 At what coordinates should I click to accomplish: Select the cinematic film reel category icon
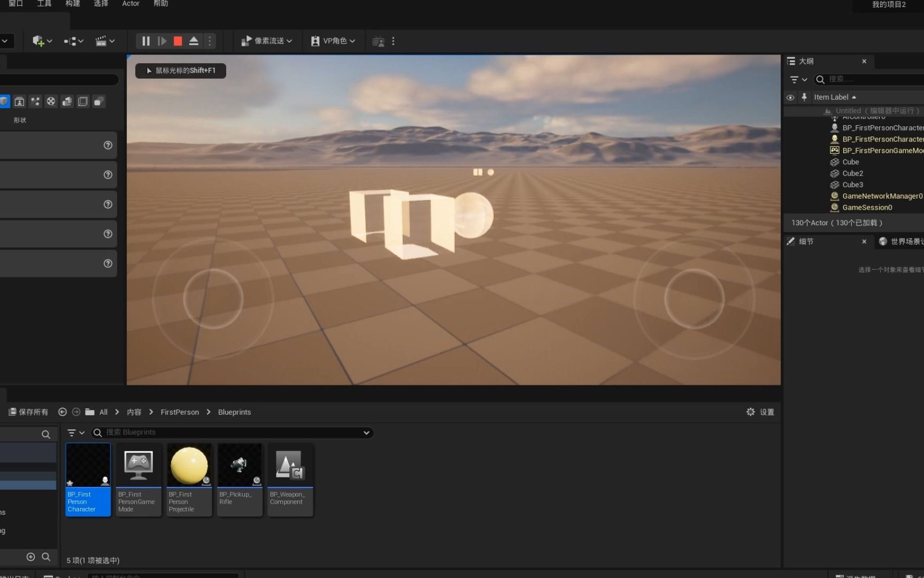[x=51, y=102]
